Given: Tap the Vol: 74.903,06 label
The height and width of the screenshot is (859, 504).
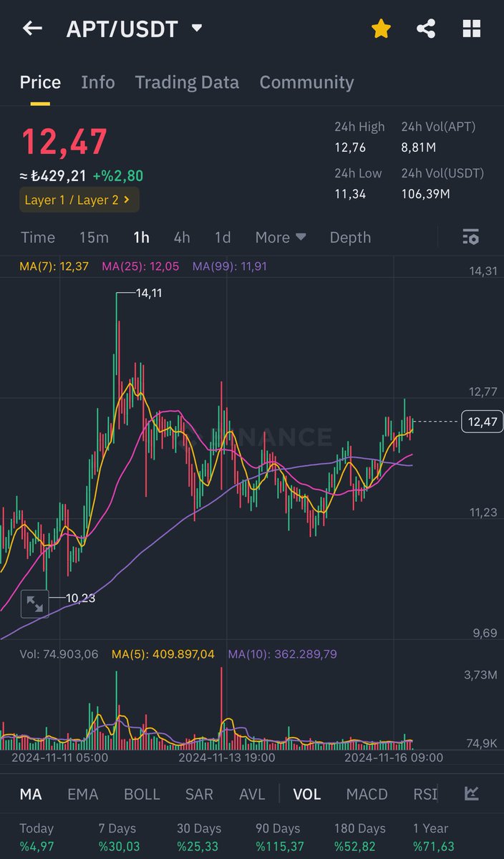Looking at the screenshot, I should 59,654.
